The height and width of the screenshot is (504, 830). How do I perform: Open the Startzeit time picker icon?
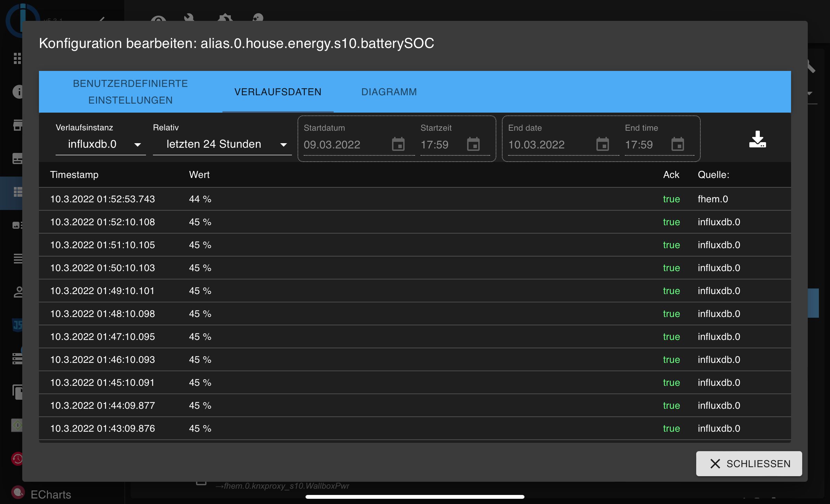(x=473, y=144)
